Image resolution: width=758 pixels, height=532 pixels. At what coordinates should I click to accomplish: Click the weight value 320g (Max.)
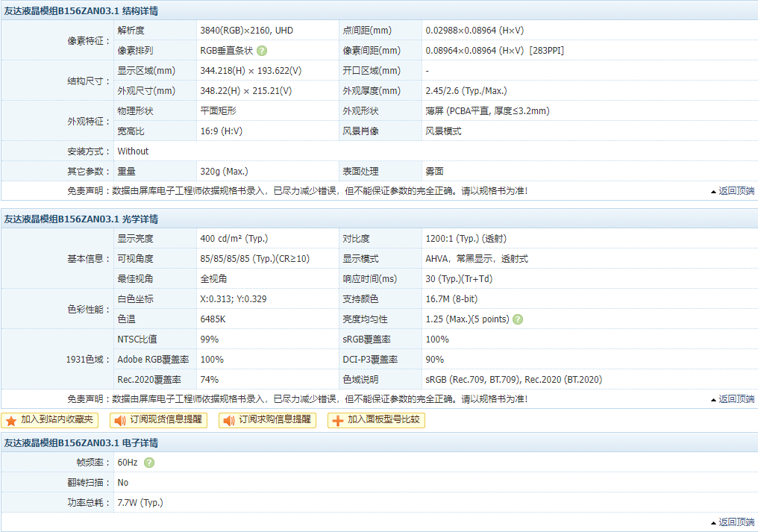point(224,172)
